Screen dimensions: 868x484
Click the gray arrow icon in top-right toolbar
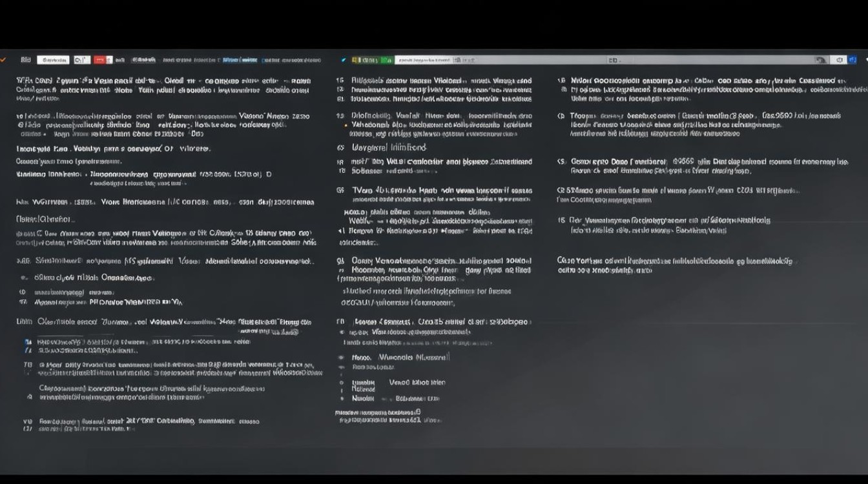821,60
